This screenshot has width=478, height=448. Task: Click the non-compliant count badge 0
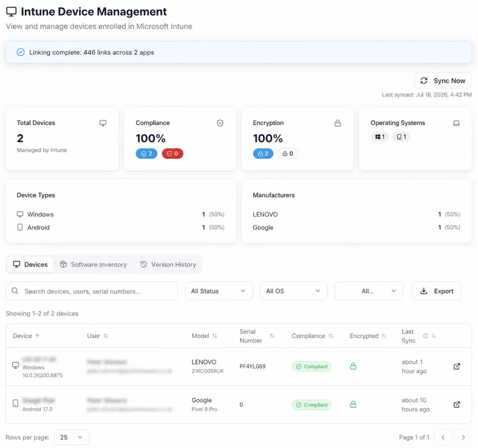172,153
